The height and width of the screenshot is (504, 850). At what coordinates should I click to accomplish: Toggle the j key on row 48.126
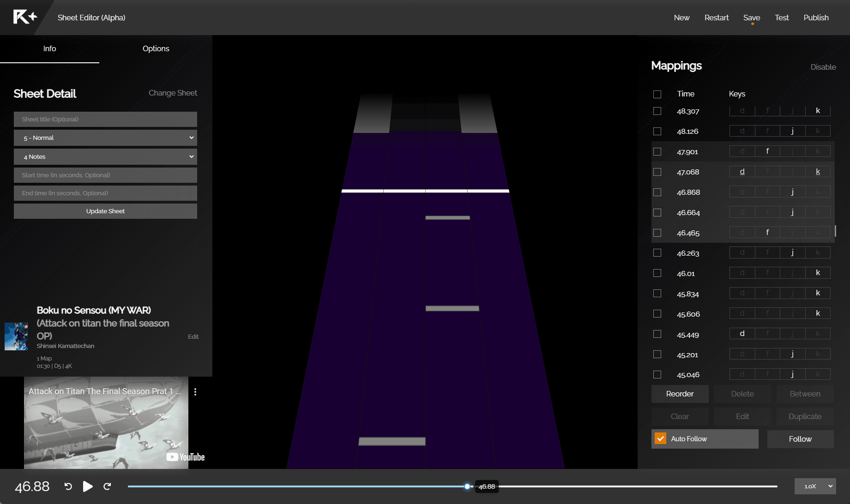click(792, 131)
